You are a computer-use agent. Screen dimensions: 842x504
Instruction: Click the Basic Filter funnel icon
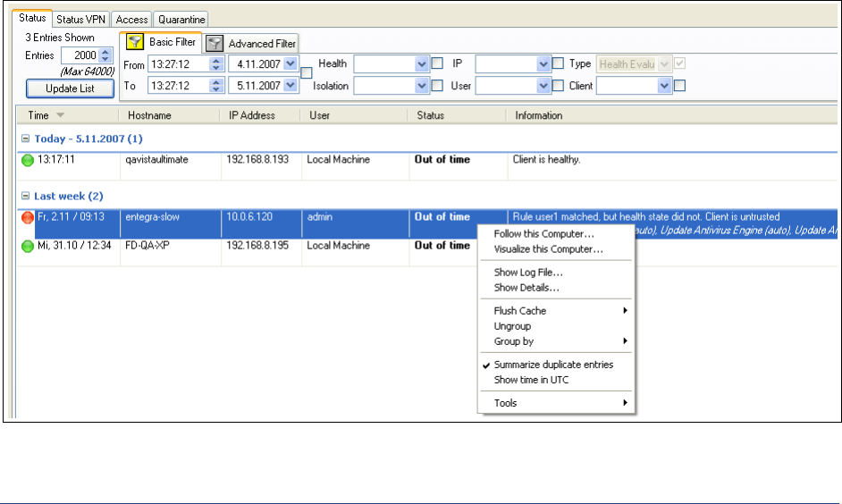pyautogui.click(x=135, y=42)
